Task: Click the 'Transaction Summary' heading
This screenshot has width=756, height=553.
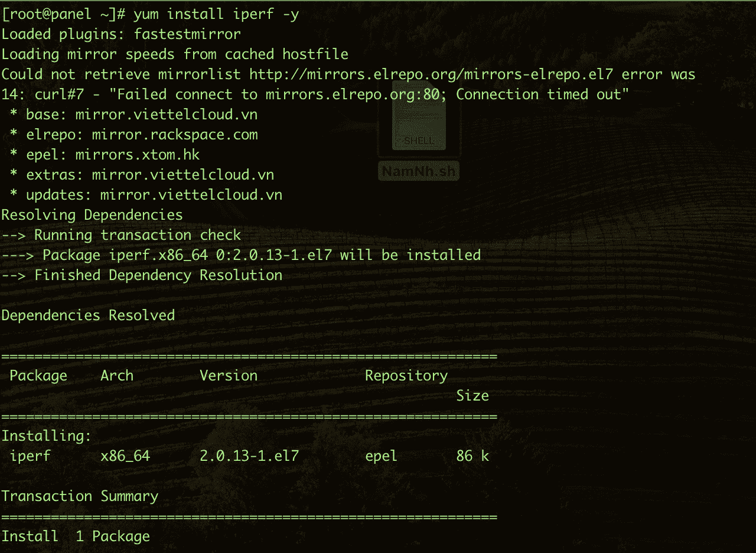Action: coord(80,496)
